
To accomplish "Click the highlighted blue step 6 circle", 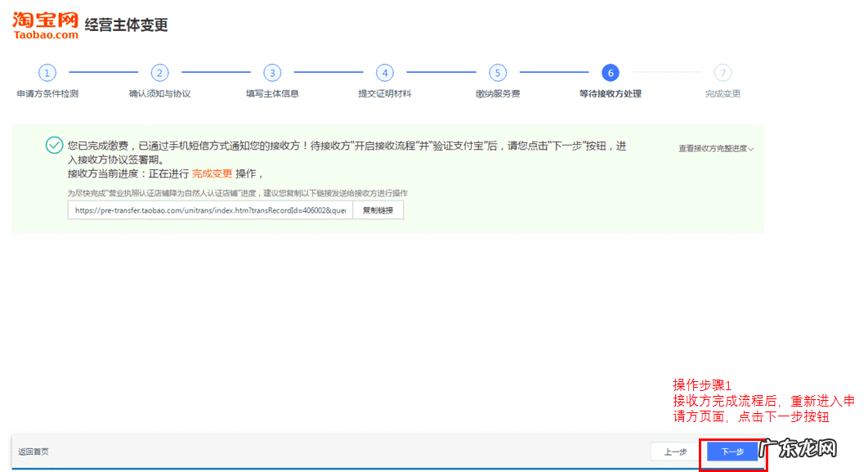I will point(610,73).
